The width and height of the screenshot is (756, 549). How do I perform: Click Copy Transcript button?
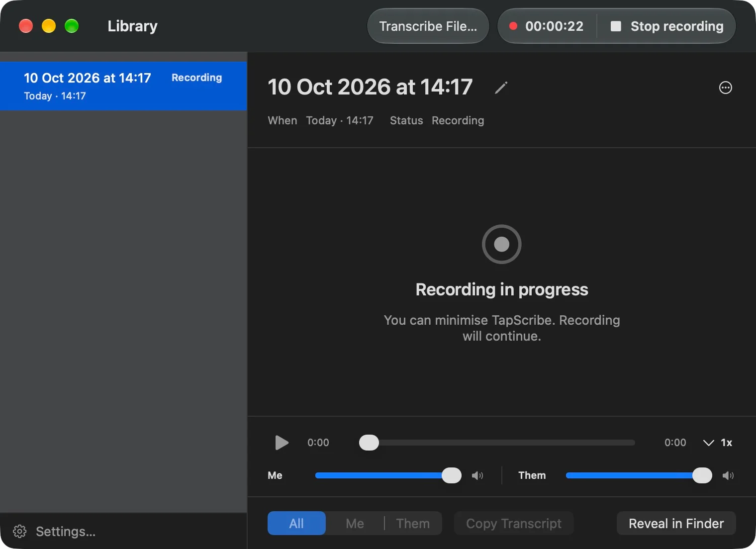[514, 523]
